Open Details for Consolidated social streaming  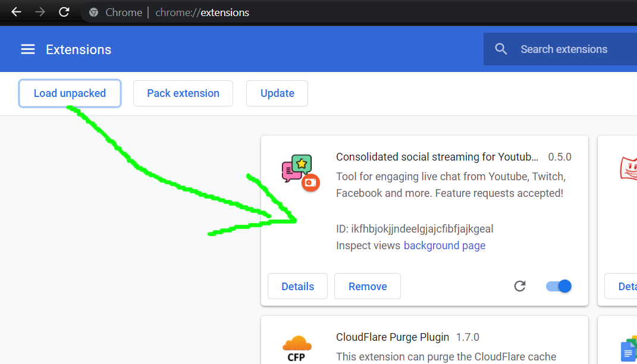297,287
